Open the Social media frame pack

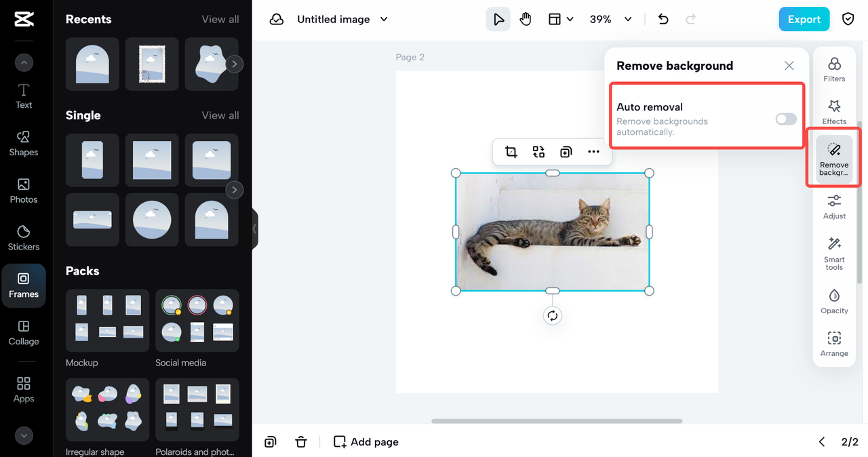tap(197, 321)
